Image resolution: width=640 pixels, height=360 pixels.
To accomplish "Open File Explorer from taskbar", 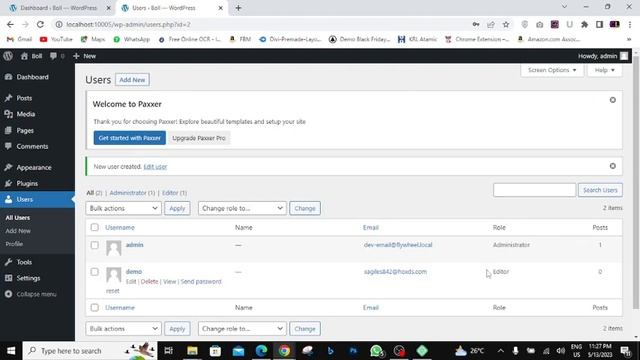I will (192, 351).
